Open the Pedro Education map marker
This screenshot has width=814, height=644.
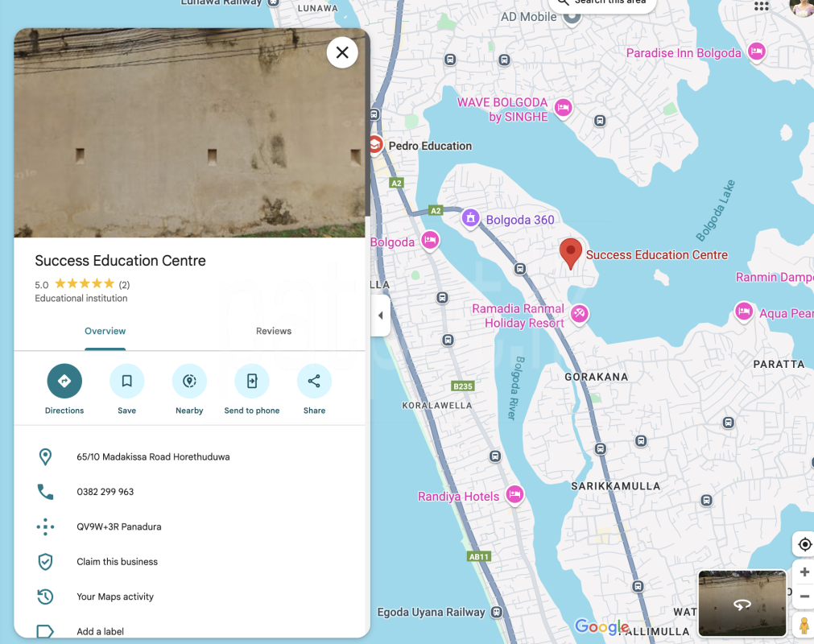(375, 145)
